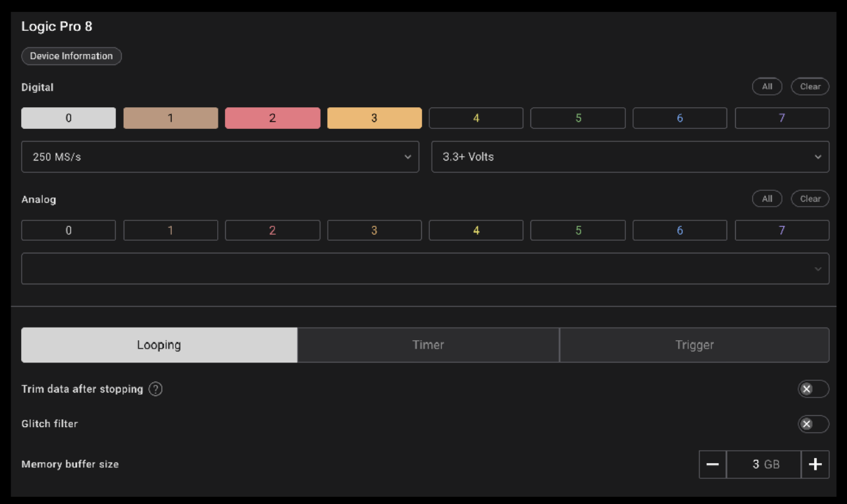Select the Trigger capture mode tab
Screen dimensions: 847x504
tap(694, 345)
